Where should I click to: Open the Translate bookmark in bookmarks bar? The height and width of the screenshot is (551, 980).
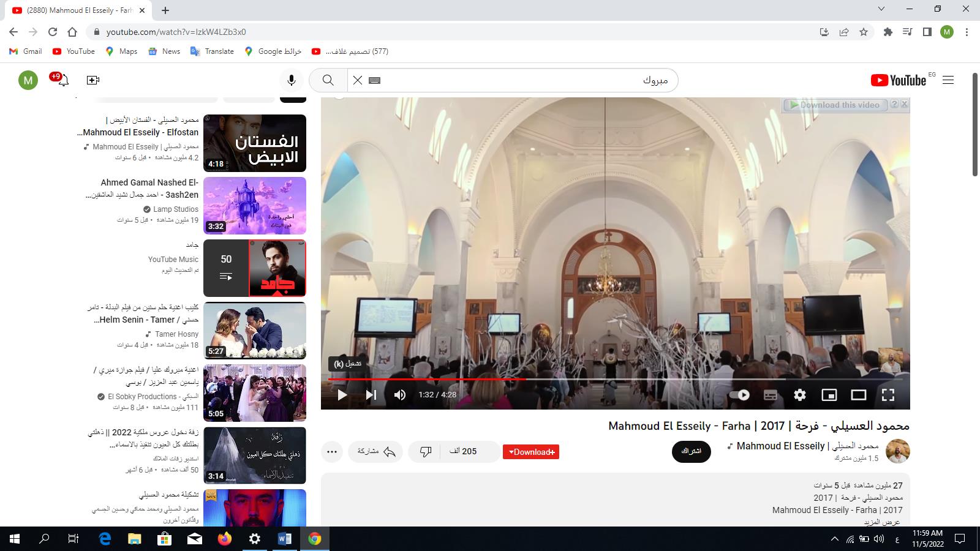[x=213, y=51]
